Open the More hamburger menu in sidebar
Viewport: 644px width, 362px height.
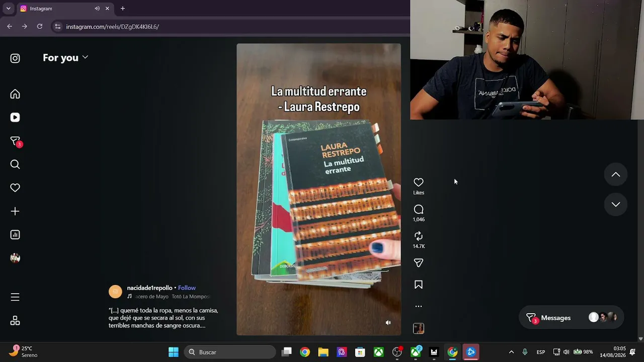point(15,297)
